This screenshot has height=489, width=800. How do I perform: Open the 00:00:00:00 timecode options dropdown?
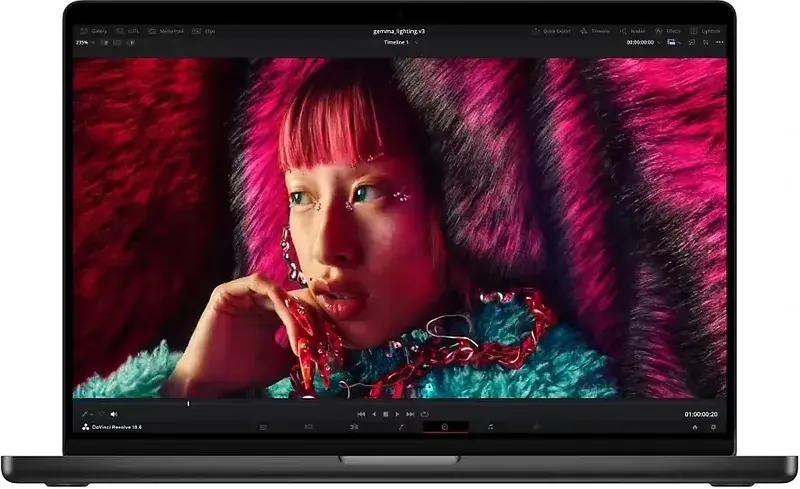pyautogui.click(x=643, y=42)
